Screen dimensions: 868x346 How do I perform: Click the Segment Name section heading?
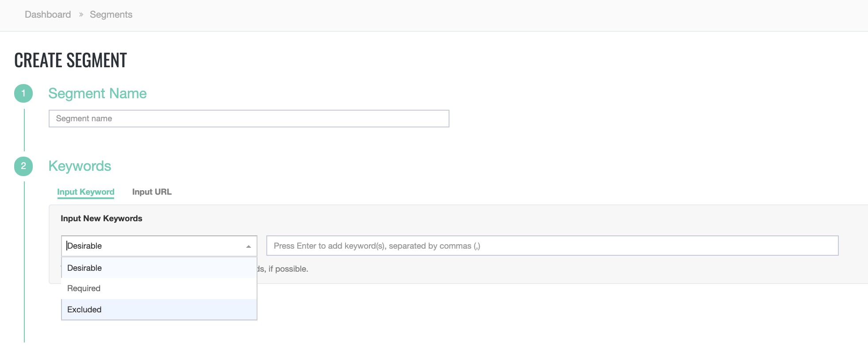tap(97, 93)
